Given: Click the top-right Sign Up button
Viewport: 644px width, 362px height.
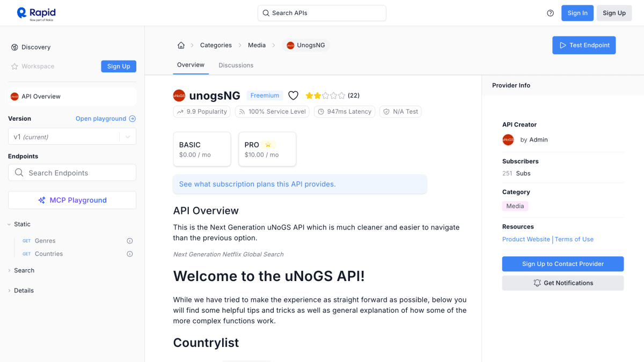Looking at the screenshot, I should pyautogui.click(x=614, y=13).
